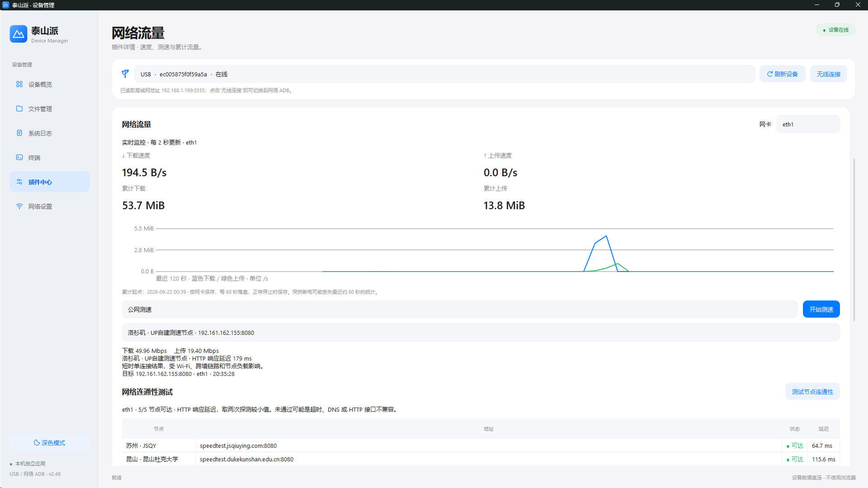
Task: Click 昆山 · 昆山杜克大学 node name
Action: [x=152, y=459]
